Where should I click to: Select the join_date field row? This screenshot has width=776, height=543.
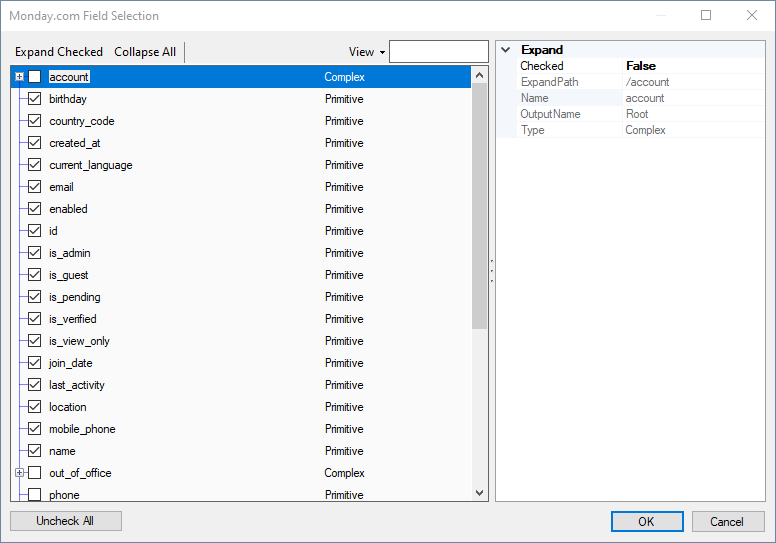[x=242, y=363]
